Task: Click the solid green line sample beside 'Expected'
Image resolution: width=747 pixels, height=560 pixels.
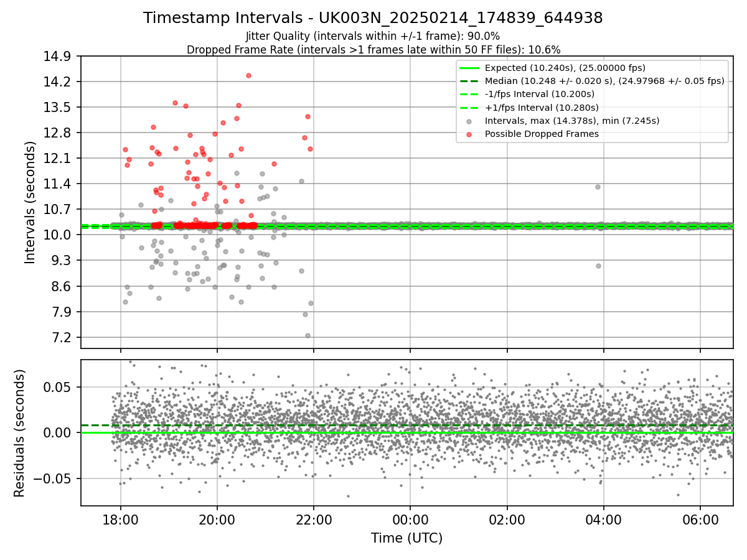Action: [469, 68]
